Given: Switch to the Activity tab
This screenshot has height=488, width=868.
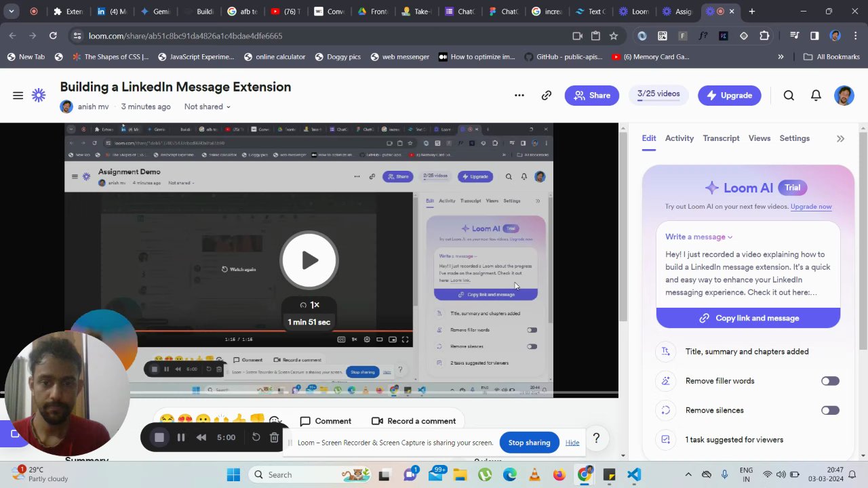Looking at the screenshot, I should click(x=679, y=138).
